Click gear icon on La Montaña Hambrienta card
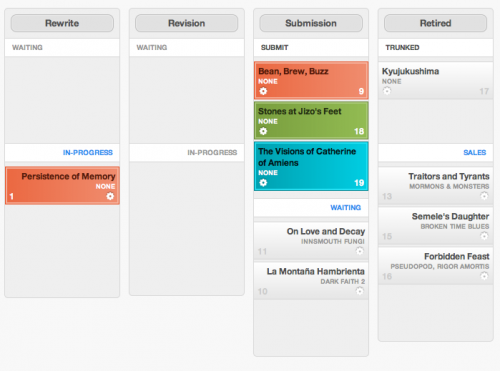Screen dimensions: 500x371 [x=359, y=291]
